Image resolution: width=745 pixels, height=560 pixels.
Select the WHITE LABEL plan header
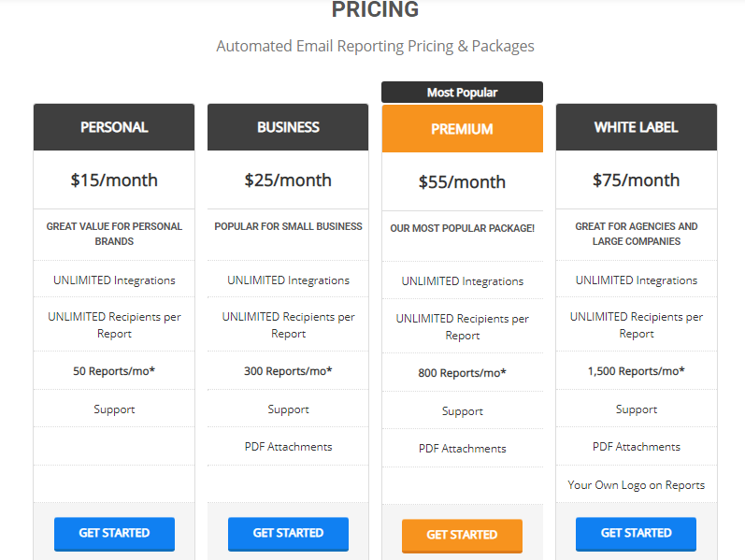[x=637, y=127]
